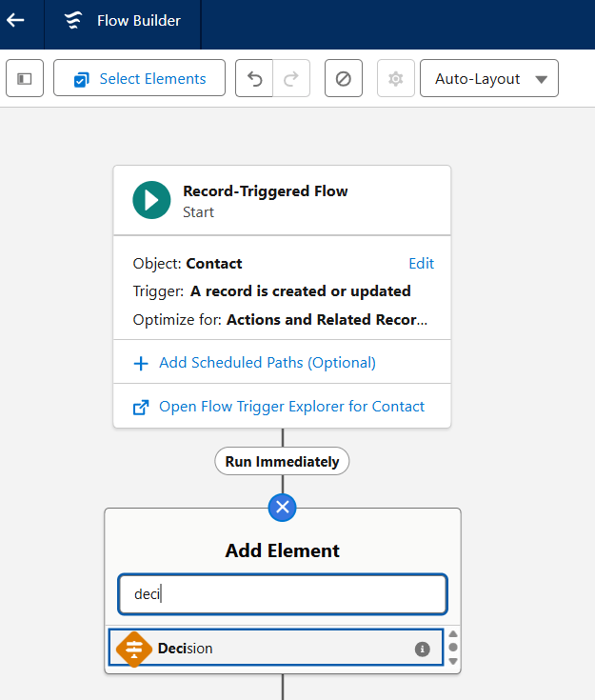The width and height of the screenshot is (595, 700).
Task: Open the Auto-Layout dropdown
Action: (489, 79)
